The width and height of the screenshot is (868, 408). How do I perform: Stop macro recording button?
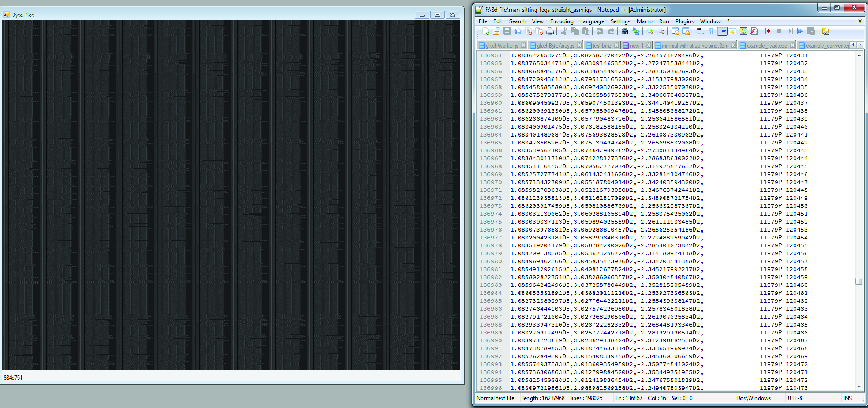click(x=779, y=31)
